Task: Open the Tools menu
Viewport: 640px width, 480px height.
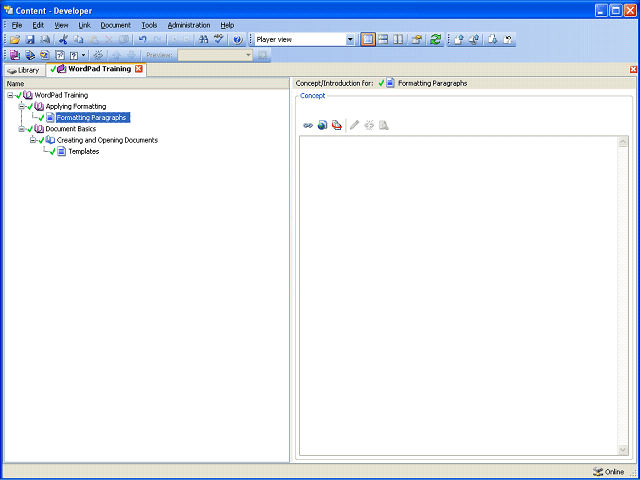Action: tap(149, 25)
